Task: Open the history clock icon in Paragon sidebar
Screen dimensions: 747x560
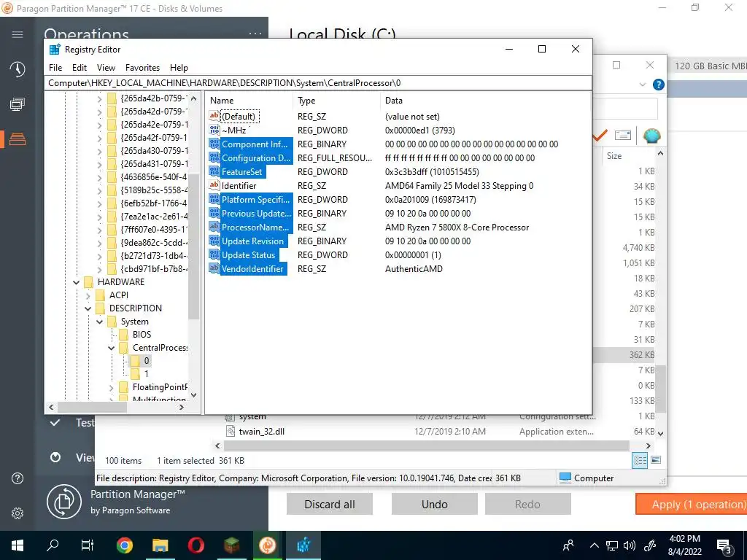Action: (x=18, y=69)
